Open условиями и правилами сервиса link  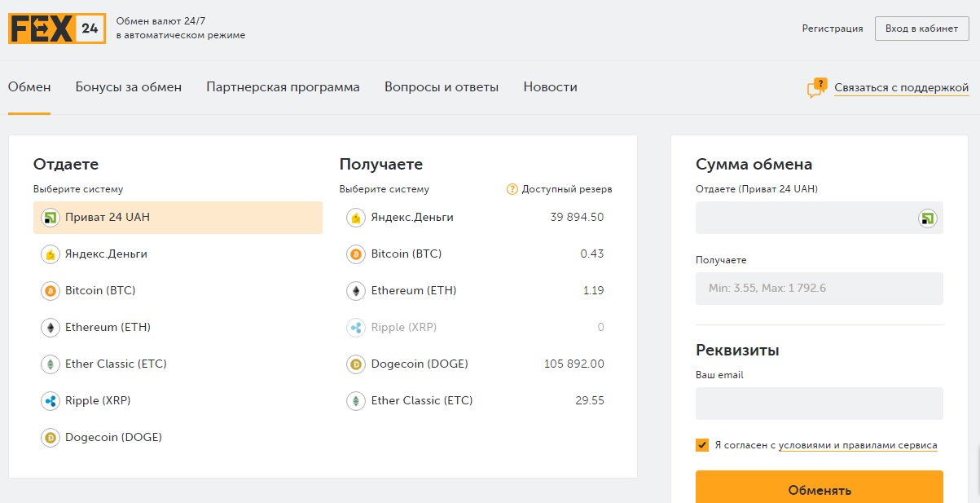[857, 446]
